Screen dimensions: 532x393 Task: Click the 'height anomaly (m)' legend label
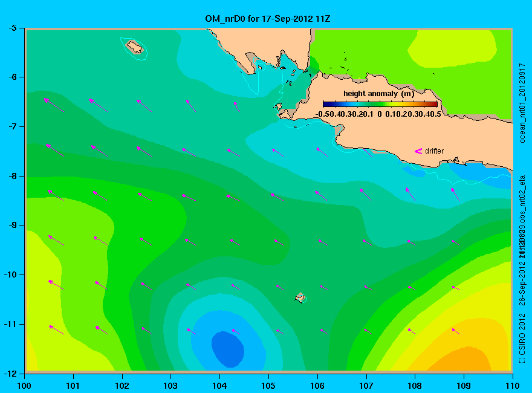coord(378,93)
